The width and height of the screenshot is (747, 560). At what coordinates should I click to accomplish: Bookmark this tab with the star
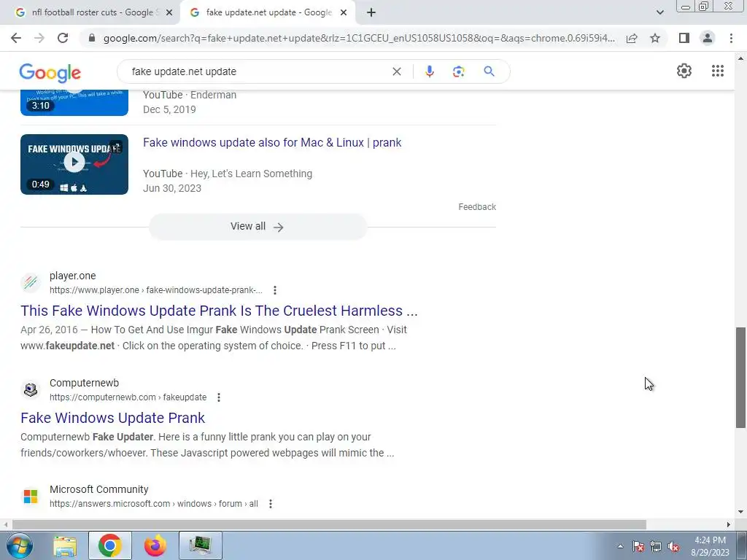click(x=655, y=38)
